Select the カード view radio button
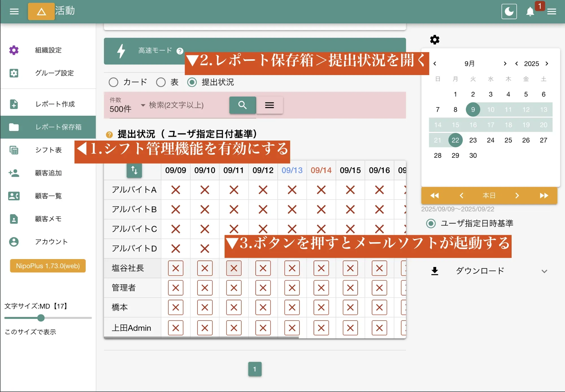 pos(114,82)
